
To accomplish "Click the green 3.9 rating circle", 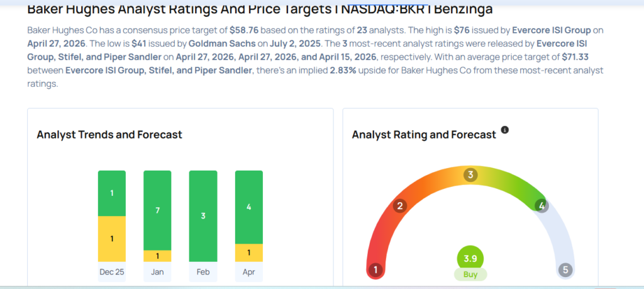I will point(470,259).
